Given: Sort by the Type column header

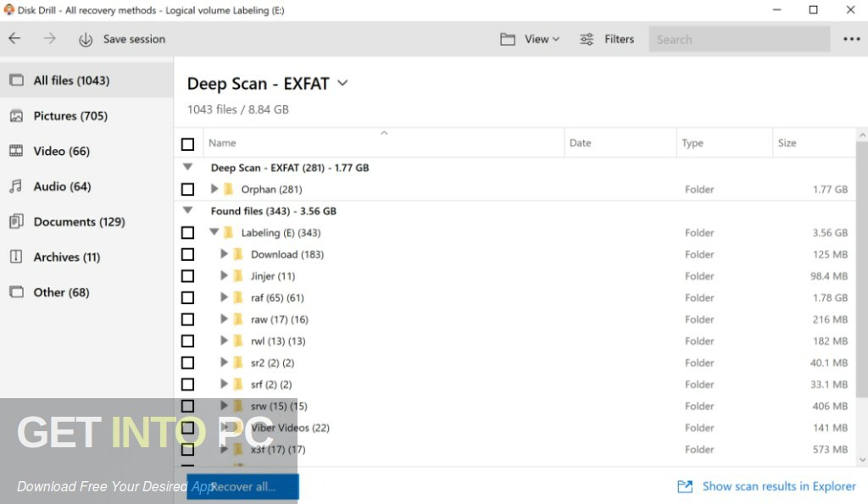Looking at the screenshot, I should [724, 143].
